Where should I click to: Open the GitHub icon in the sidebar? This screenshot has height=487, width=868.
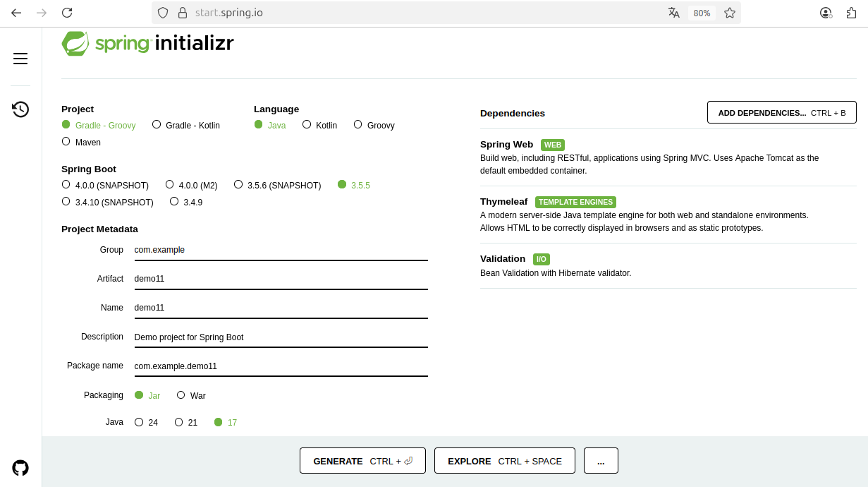click(x=20, y=467)
